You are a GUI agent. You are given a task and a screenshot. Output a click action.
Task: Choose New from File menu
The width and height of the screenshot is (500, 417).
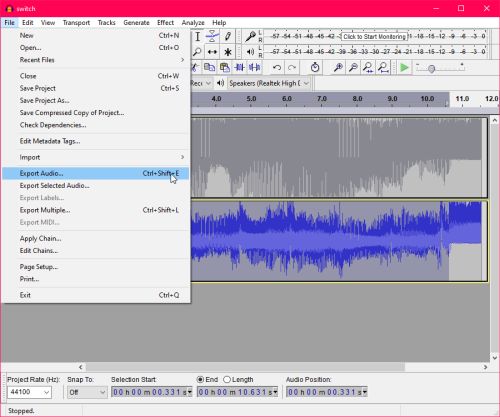(96, 35)
